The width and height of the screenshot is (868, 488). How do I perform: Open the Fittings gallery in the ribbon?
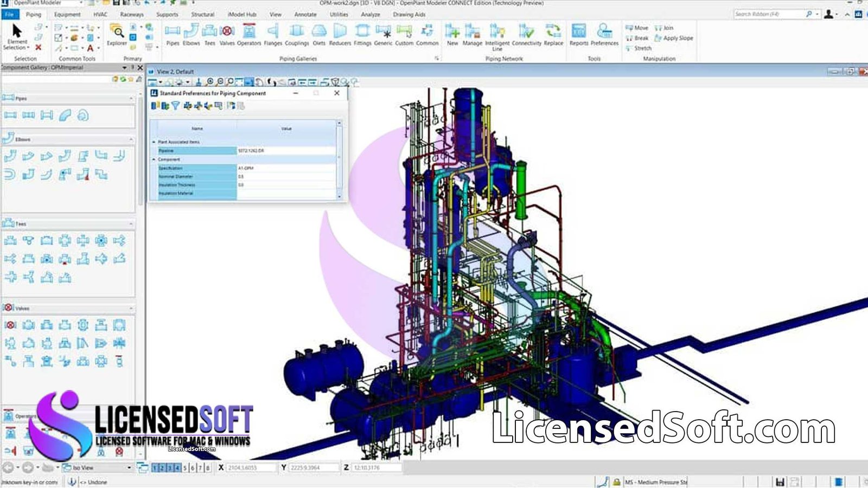(x=362, y=35)
